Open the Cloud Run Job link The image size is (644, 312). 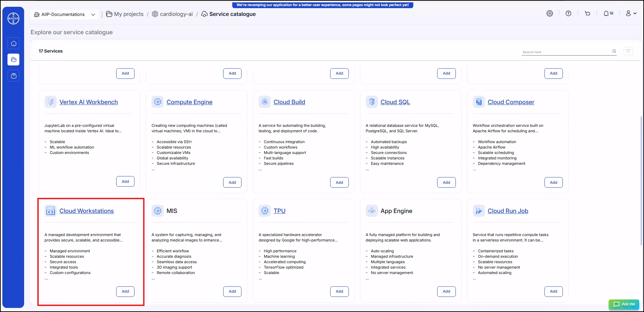click(x=508, y=211)
